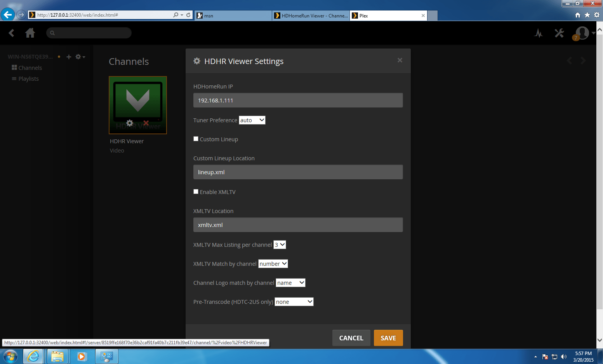Image resolution: width=603 pixels, height=364 pixels.
Task: Click the SAVE button
Action: (x=388, y=338)
